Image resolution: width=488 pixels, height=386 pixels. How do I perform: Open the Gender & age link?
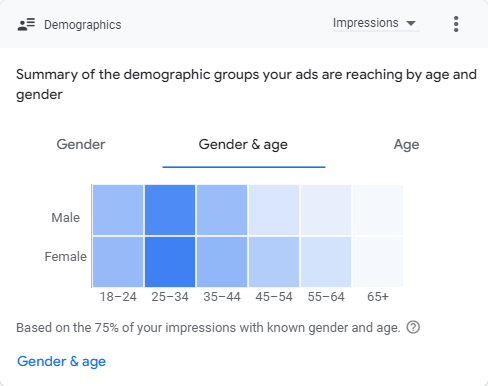61,362
